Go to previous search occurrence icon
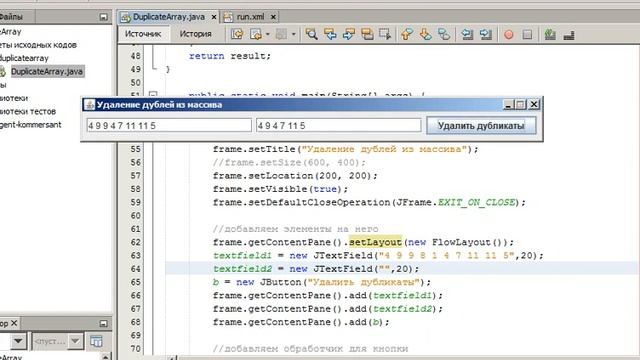Viewport: 640px width, 360px height. [x=330, y=34]
